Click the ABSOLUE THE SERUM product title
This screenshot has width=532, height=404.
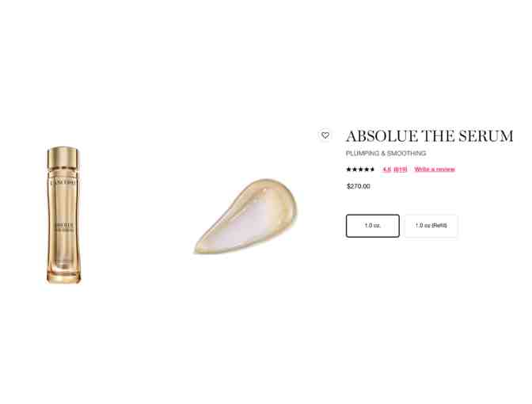429,136
